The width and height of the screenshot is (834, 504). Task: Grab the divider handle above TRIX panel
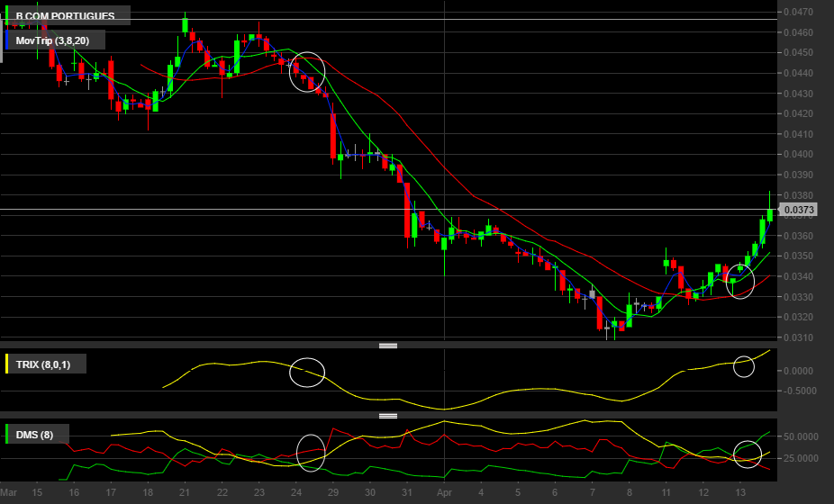pos(388,346)
